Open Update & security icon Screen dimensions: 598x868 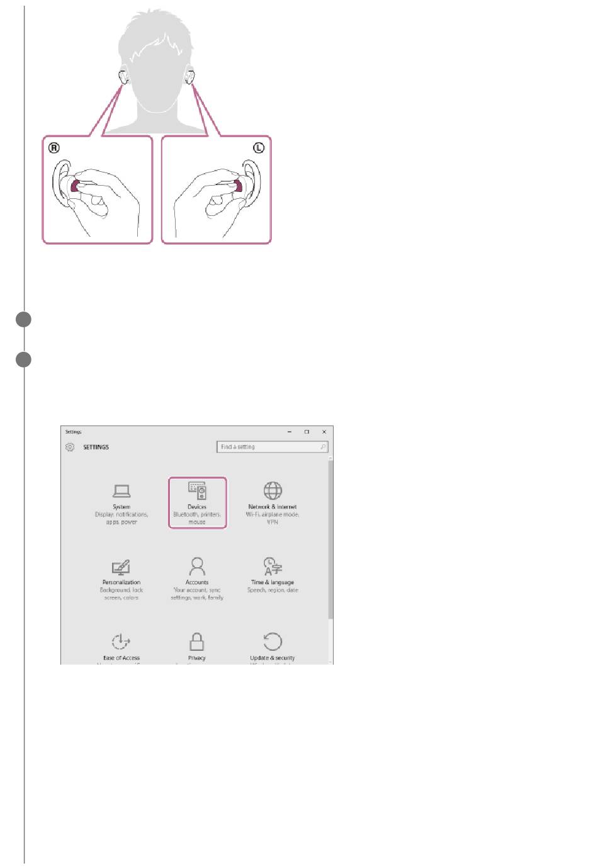tap(273, 641)
